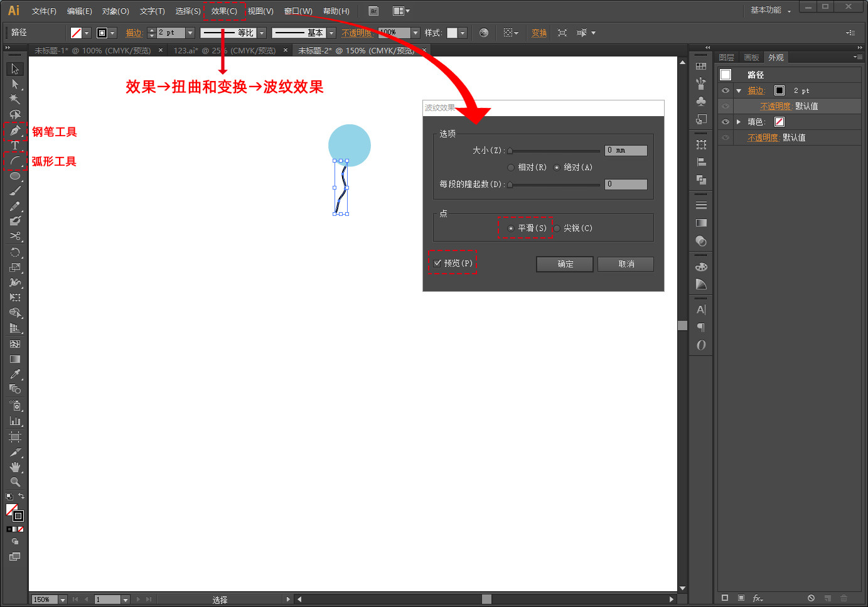868x607 pixels.
Task: Select the Shape Builder tool
Action: click(x=15, y=313)
